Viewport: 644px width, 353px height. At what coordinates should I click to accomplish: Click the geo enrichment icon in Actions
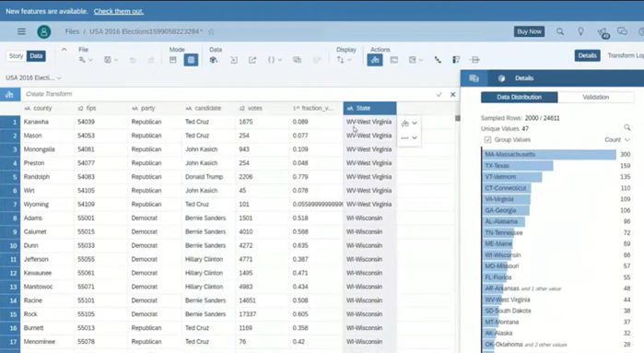point(438,60)
